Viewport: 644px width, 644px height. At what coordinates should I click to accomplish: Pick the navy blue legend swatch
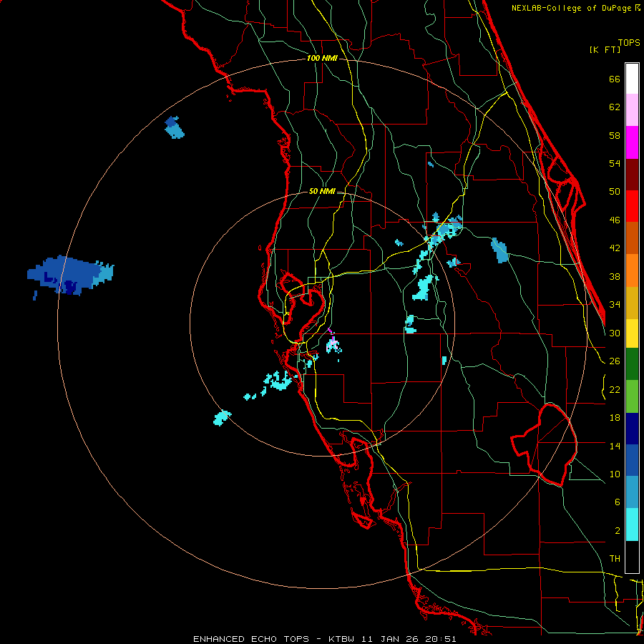coord(632,429)
